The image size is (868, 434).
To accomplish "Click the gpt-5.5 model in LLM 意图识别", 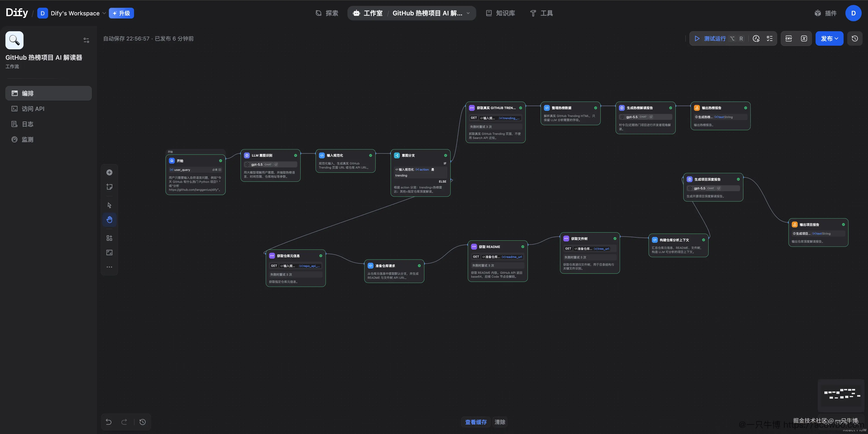I will pyautogui.click(x=270, y=165).
